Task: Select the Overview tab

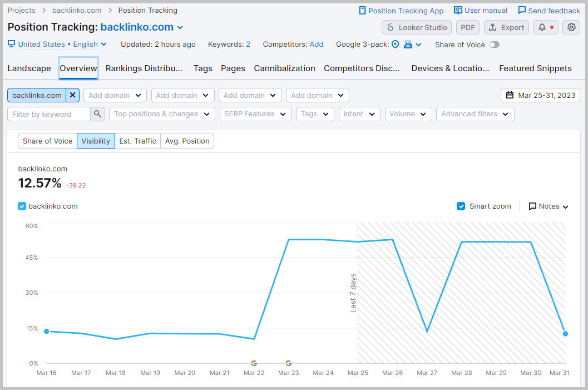Action: coord(78,68)
